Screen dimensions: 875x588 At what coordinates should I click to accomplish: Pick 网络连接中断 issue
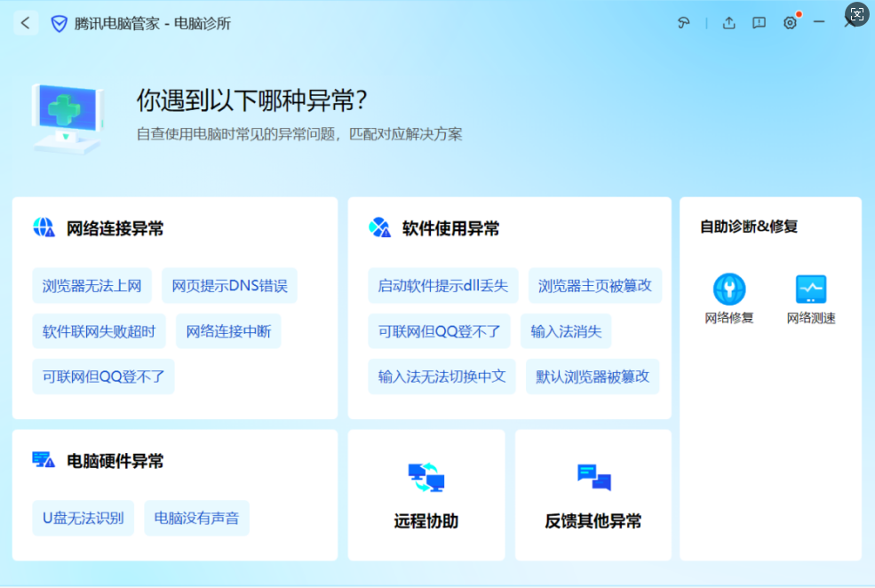[x=228, y=331]
